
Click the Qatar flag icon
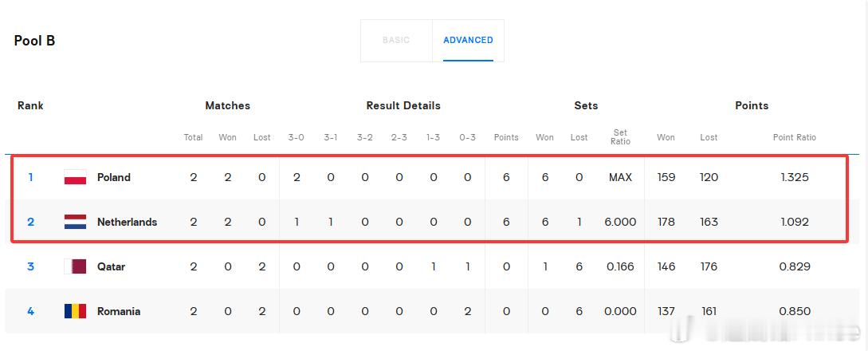pyautogui.click(x=75, y=267)
